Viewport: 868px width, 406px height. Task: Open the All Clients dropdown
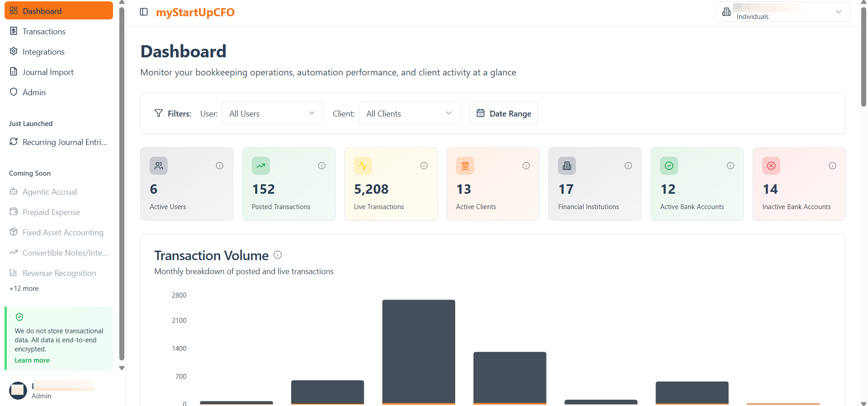click(x=410, y=113)
